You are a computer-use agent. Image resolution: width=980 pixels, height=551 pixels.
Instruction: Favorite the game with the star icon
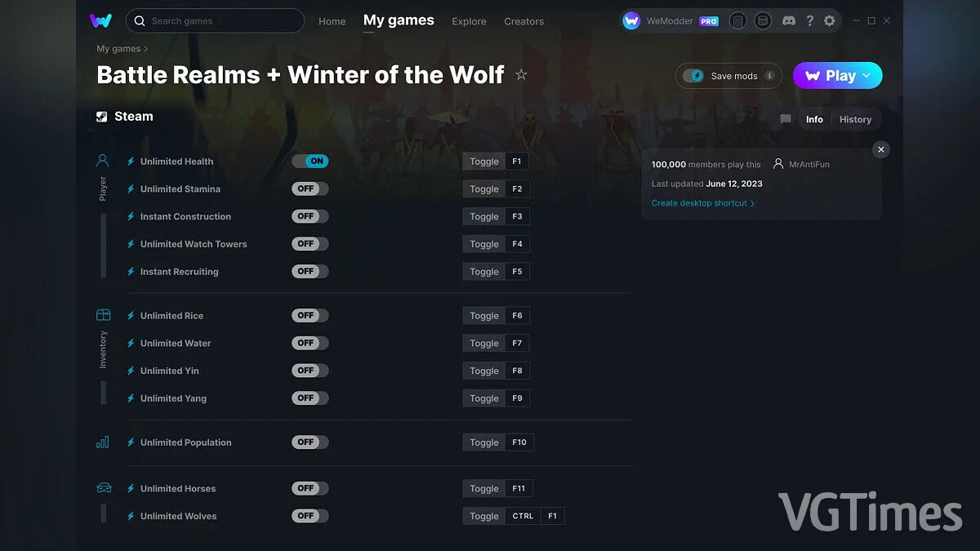tap(521, 75)
